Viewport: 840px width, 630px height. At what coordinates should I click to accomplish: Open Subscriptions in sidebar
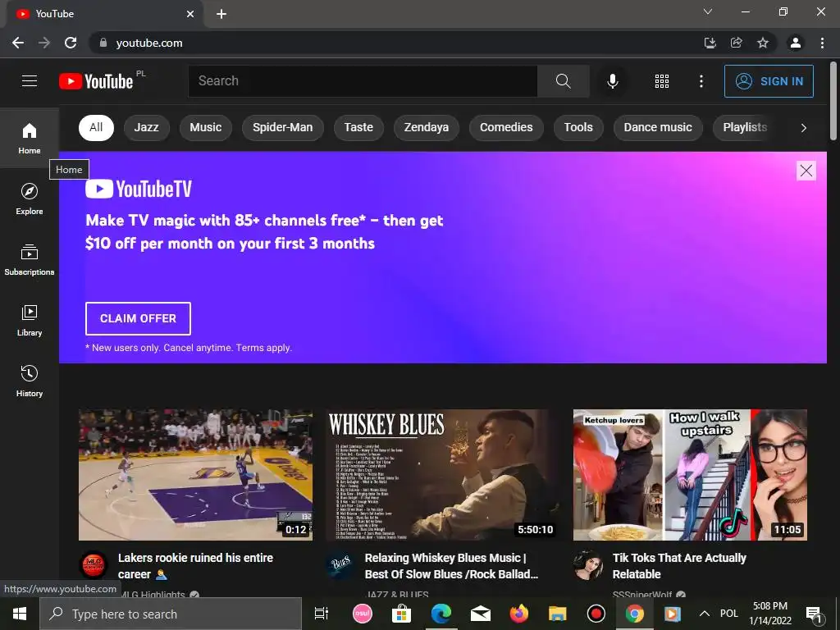[x=30, y=259]
